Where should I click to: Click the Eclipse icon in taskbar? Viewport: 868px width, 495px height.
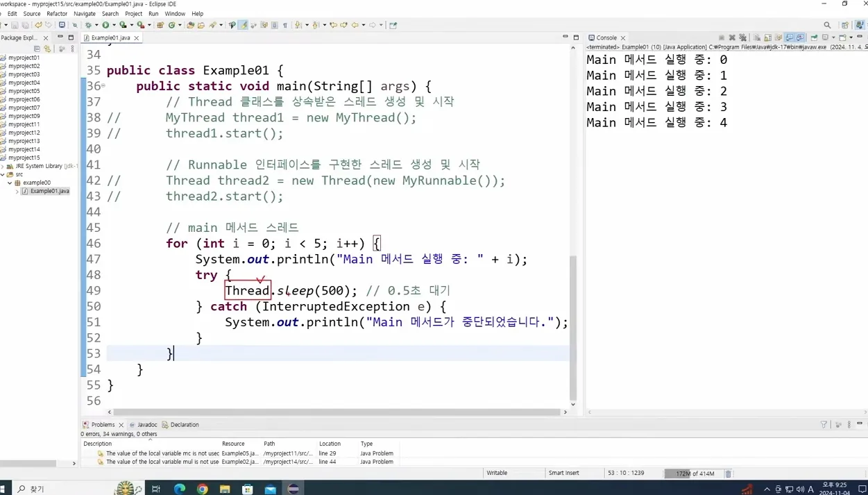coord(293,489)
